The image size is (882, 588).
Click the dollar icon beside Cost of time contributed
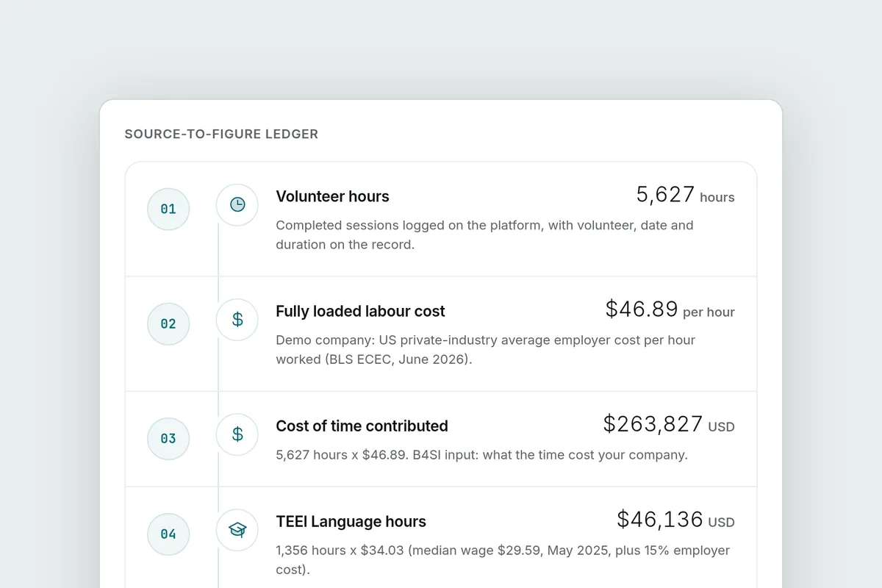tap(237, 434)
